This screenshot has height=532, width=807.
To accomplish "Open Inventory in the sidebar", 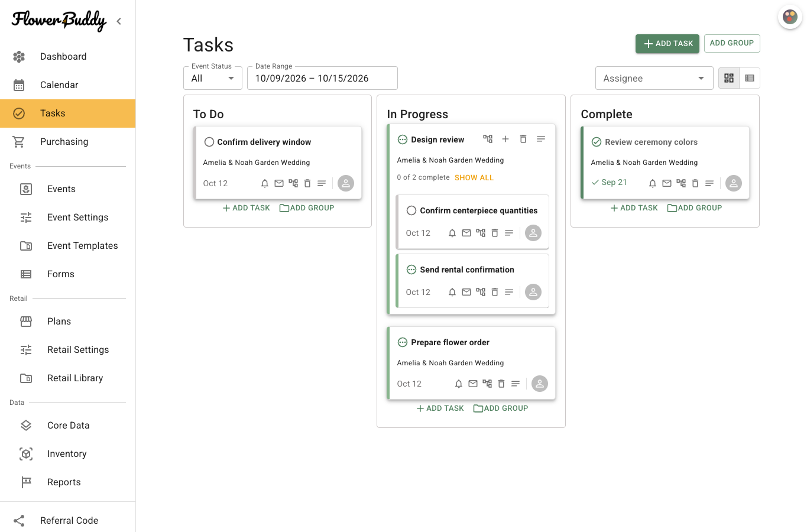I will pyautogui.click(x=68, y=454).
